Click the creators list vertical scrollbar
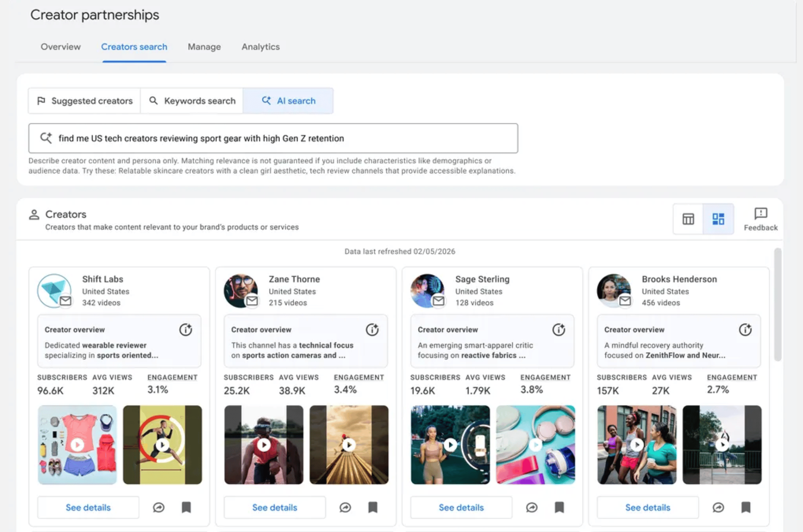This screenshot has width=803, height=532. click(777, 304)
